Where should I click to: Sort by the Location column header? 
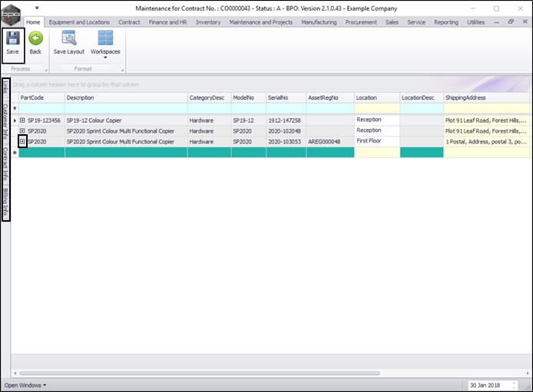coord(377,97)
